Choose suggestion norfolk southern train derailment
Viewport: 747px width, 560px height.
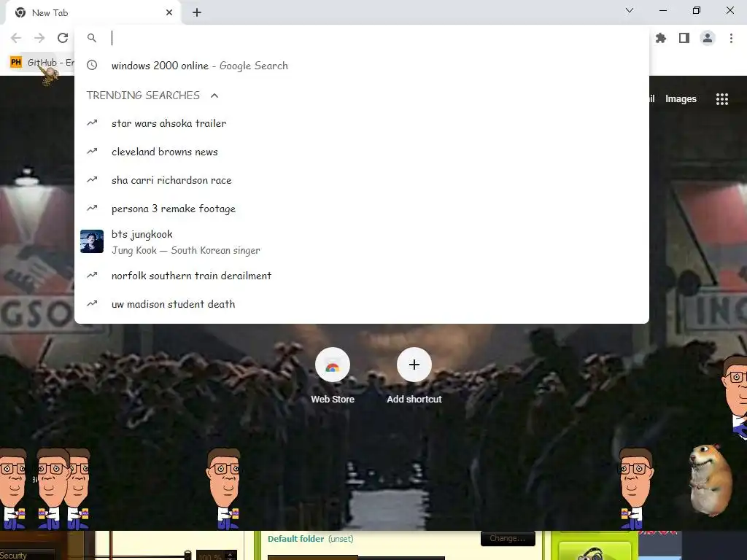(x=362, y=276)
